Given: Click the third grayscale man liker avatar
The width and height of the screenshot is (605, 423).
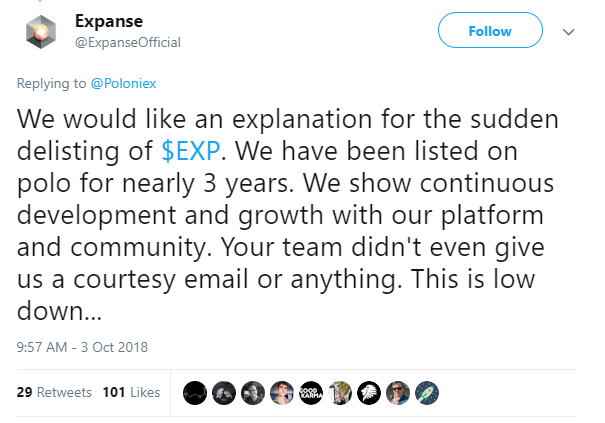Looking at the screenshot, I should pyautogui.click(x=253, y=393).
